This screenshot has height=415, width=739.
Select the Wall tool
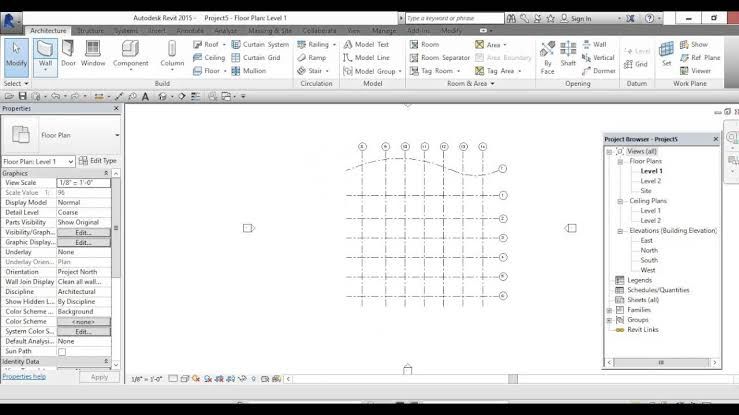[x=45, y=57]
